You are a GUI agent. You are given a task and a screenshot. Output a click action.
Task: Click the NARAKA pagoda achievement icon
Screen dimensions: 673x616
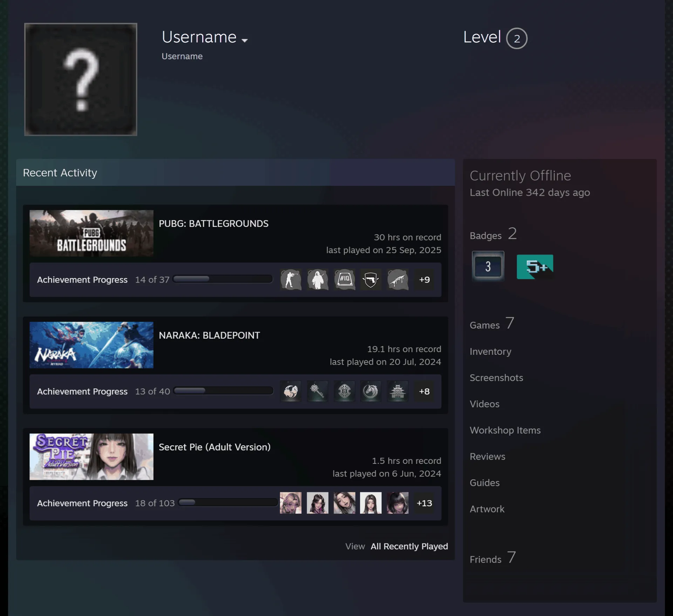click(x=397, y=391)
